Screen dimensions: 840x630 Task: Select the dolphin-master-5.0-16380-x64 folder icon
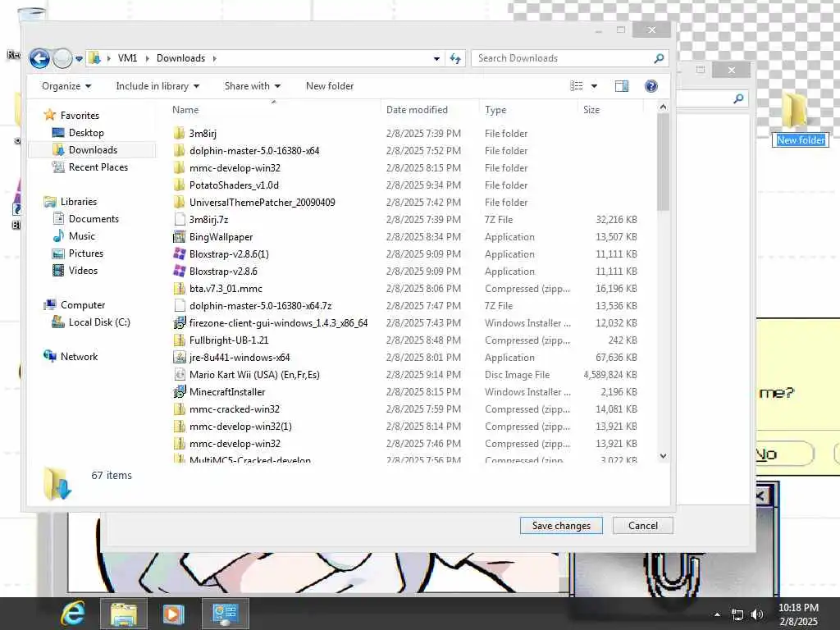click(x=180, y=151)
